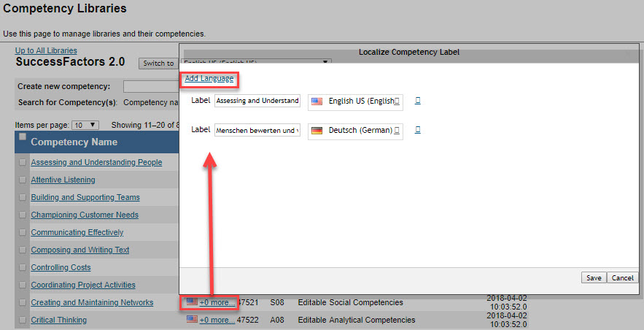The image size is (644, 330).
Task: Open Championing Customer Needs competency
Action: [85, 215]
